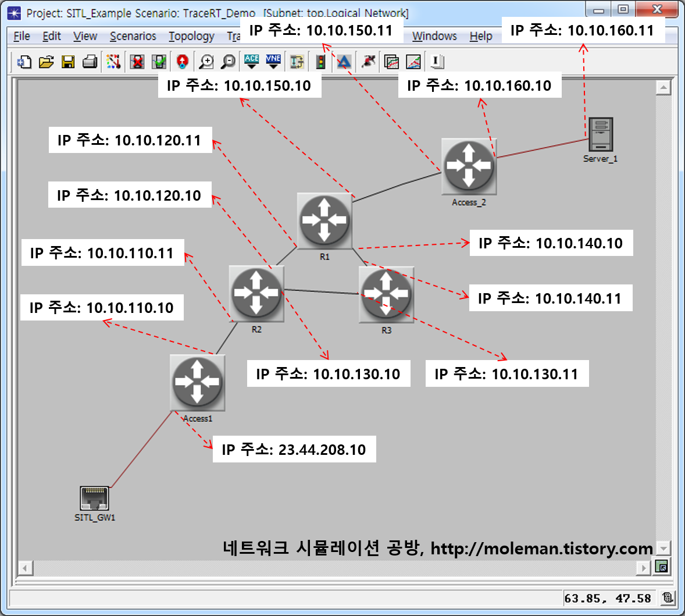Select the R1 router node
Image resolution: width=685 pixels, height=616 pixels.
point(324,221)
